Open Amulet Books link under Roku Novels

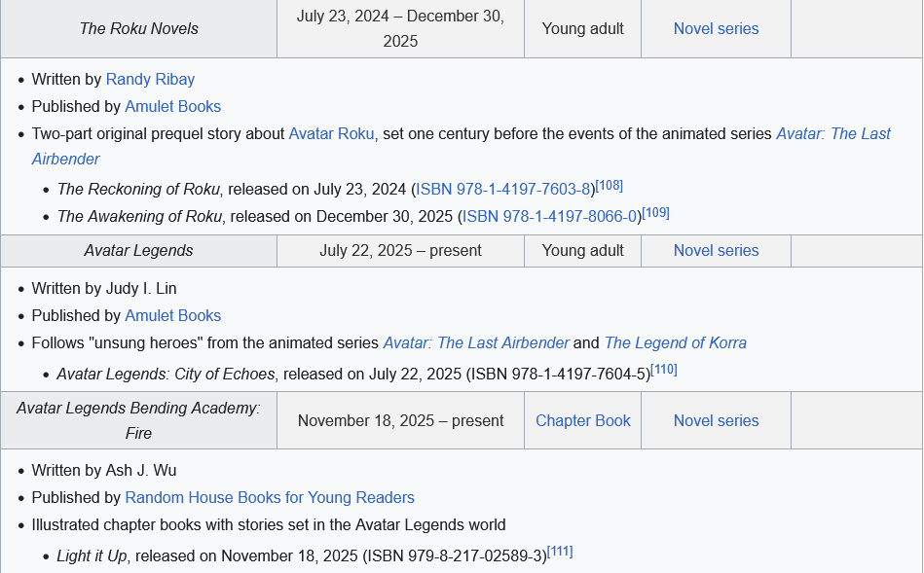(172, 106)
